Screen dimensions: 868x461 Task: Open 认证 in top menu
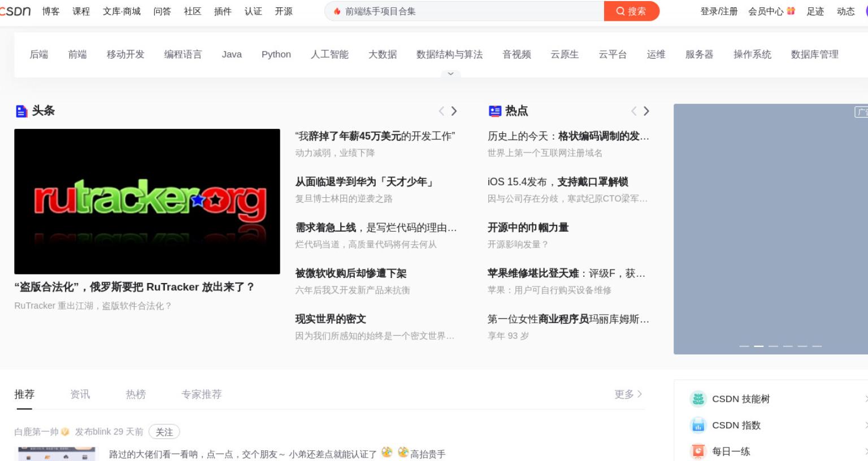click(x=253, y=11)
